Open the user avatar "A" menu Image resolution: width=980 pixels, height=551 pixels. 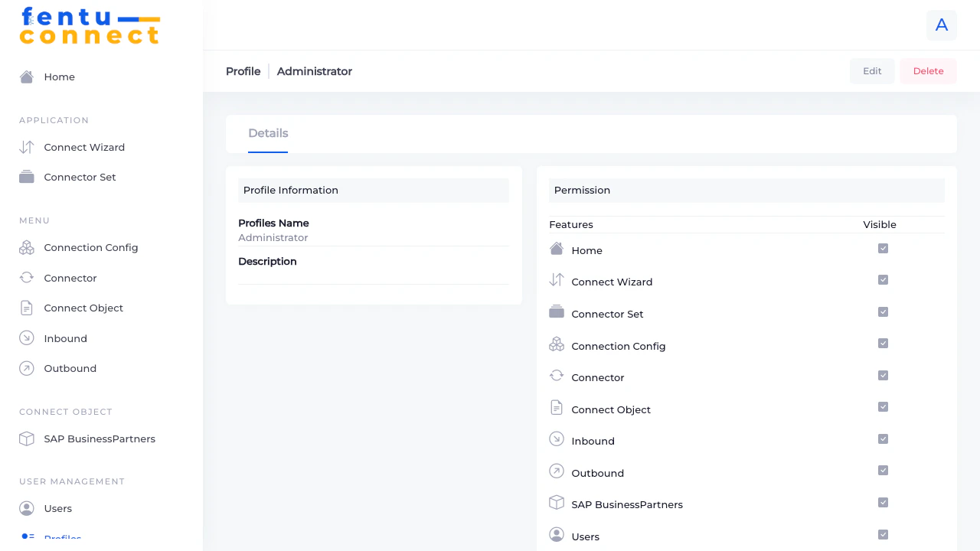click(x=942, y=25)
